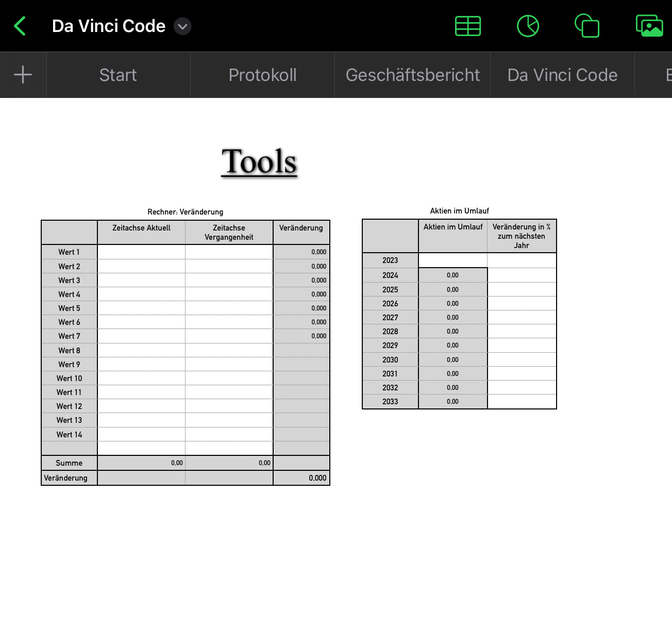Select the 'Wert 8' row label
Screen dimensions: 672x624
[x=69, y=351]
